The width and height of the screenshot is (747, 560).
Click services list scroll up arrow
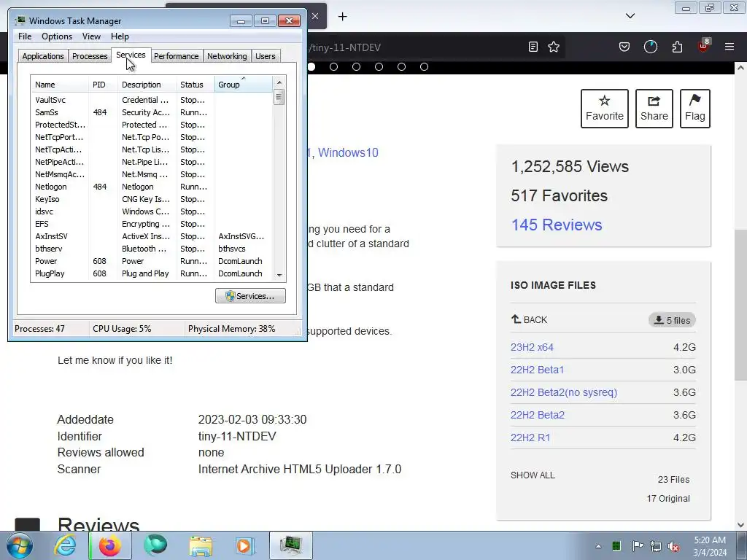pos(279,82)
